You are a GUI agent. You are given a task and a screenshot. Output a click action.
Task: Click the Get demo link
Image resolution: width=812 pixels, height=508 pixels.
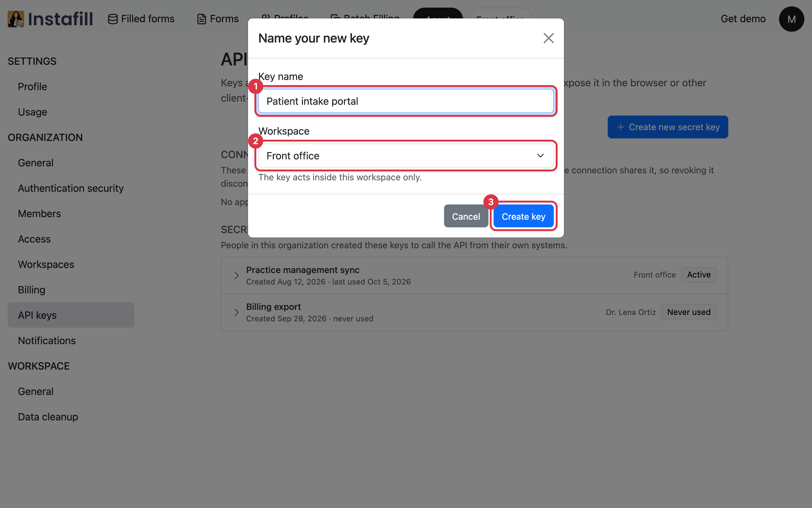pos(743,19)
